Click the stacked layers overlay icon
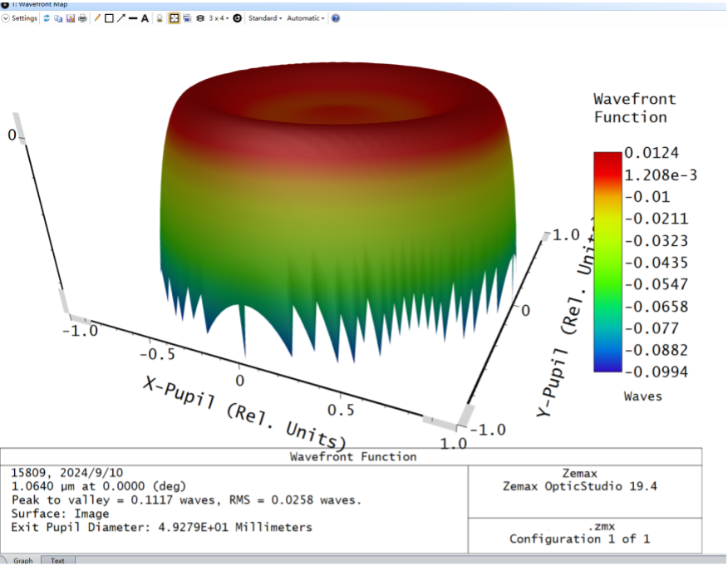This screenshot has width=728, height=566. click(x=200, y=18)
